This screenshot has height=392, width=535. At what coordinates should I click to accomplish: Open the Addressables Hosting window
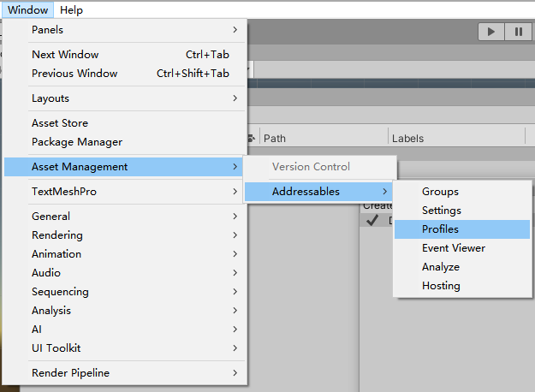click(x=462, y=286)
